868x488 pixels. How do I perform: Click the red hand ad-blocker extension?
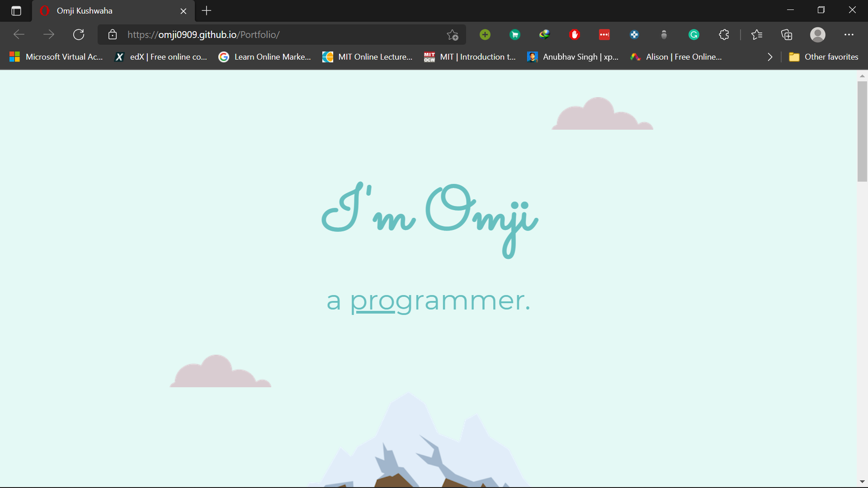575,35
